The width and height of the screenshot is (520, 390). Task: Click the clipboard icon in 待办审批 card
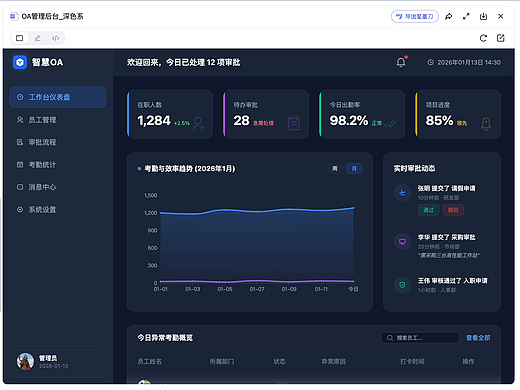(x=294, y=123)
